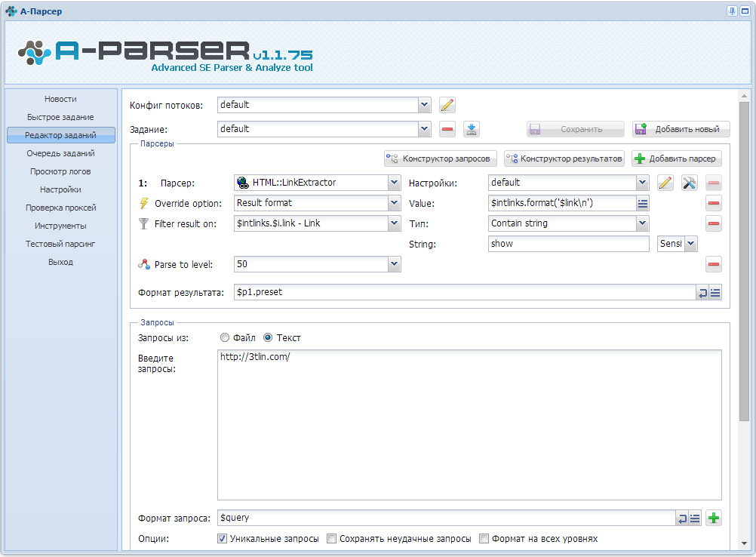The width and height of the screenshot is (756, 557).
Task: Click the Формат результата field
Action: (x=466, y=292)
